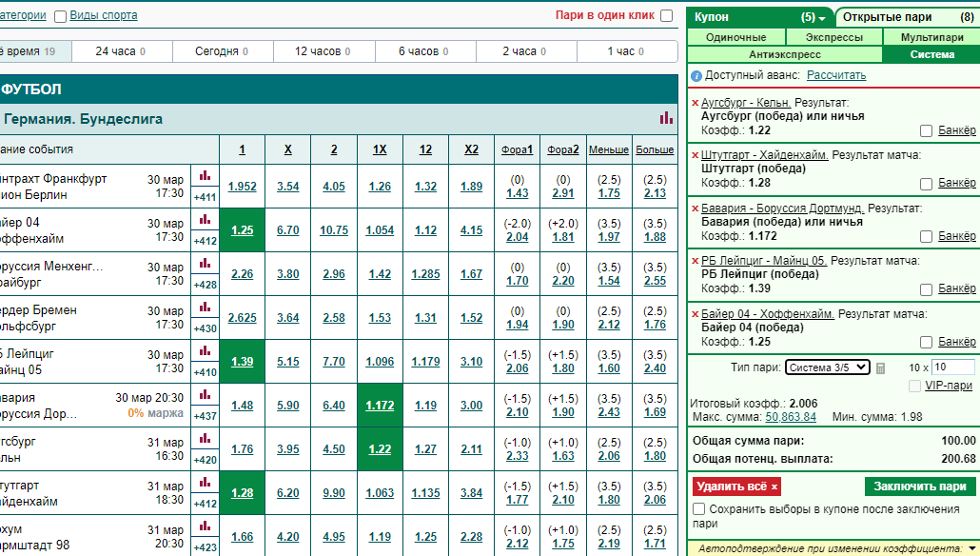
Task: Filter events by 12 часов
Action: [x=323, y=51]
